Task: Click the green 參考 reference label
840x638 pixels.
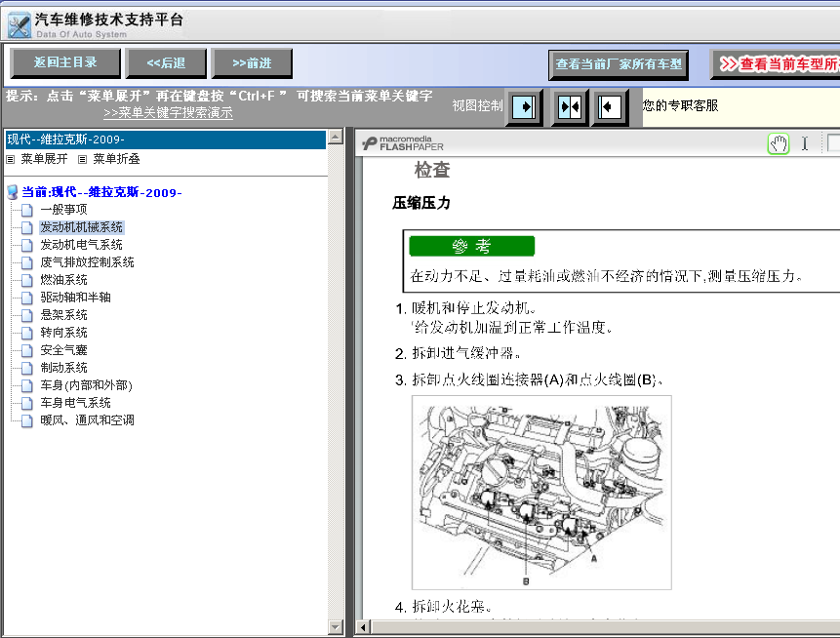Action: (x=471, y=247)
